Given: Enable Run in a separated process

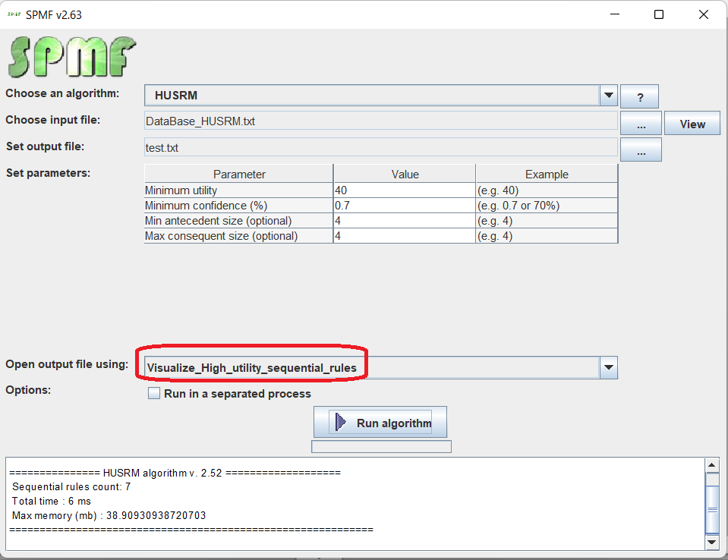Looking at the screenshot, I should click(x=155, y=394).
